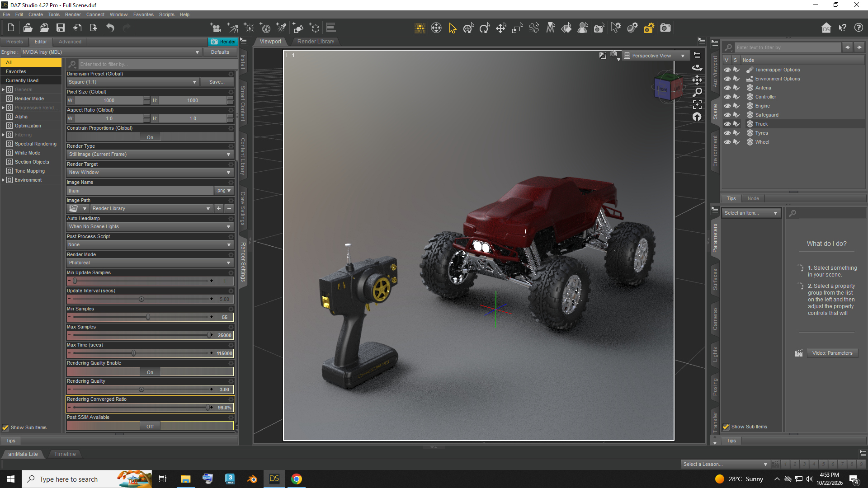Select the Translate move tool icon
The height and width of the screenshot is (488, 868).
coord(501,28)
